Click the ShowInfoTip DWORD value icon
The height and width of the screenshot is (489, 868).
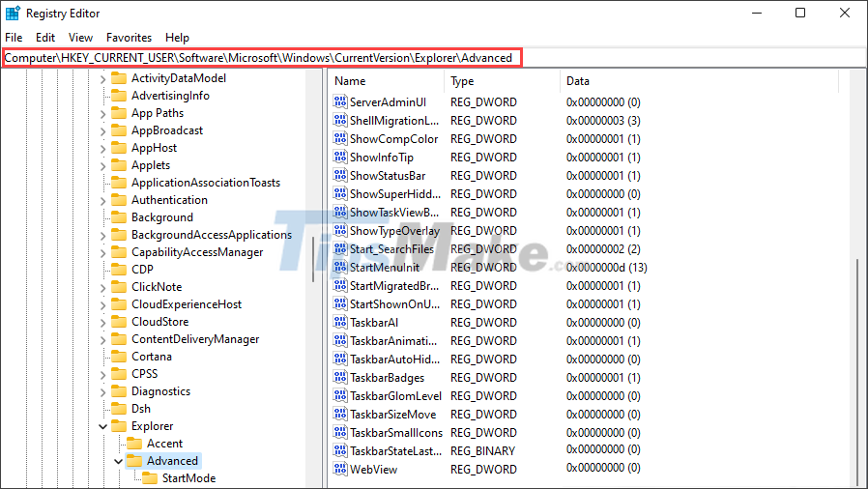[x=340, y=158]
